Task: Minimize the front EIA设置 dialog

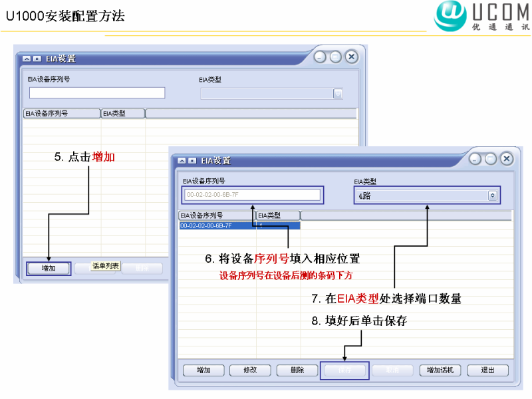Action: pos(475,159)
